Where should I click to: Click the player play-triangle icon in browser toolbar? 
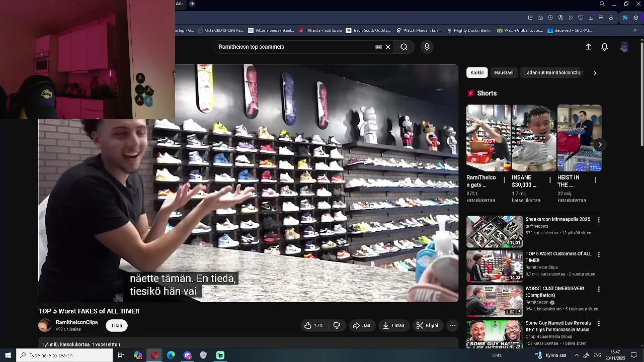(571, 18)
